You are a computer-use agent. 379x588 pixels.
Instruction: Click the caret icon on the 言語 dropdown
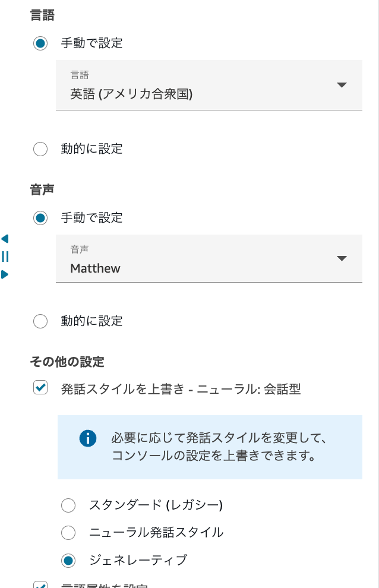coord(342,85)
